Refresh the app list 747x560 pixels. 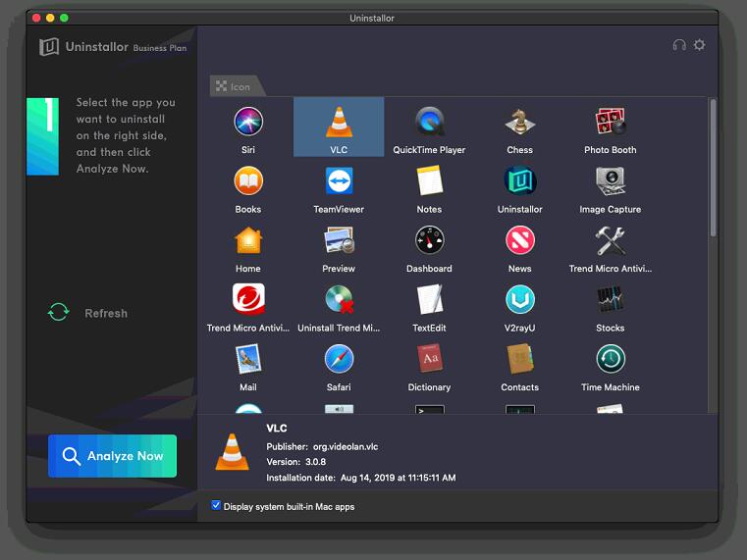pos(87,313)
